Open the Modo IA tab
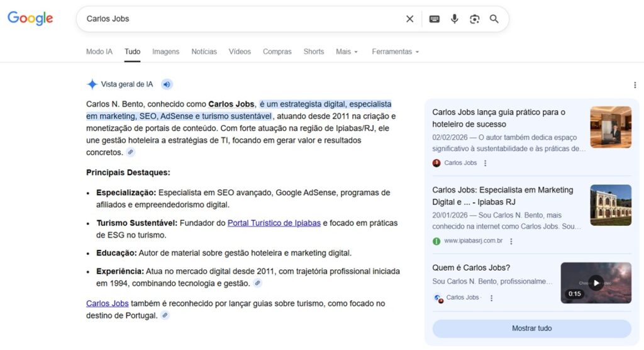 [99, 52]
